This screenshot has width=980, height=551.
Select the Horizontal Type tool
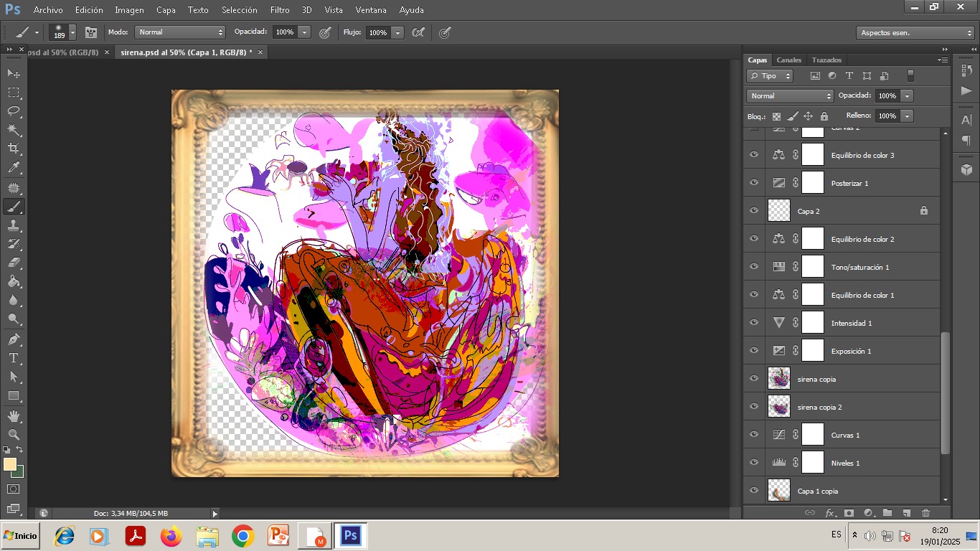pos(14,357)
